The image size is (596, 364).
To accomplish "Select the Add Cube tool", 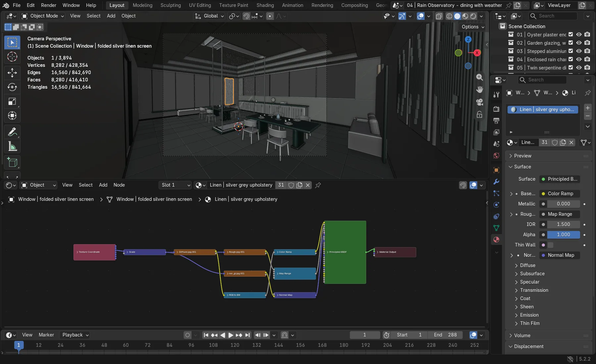I will coord(12,162).
